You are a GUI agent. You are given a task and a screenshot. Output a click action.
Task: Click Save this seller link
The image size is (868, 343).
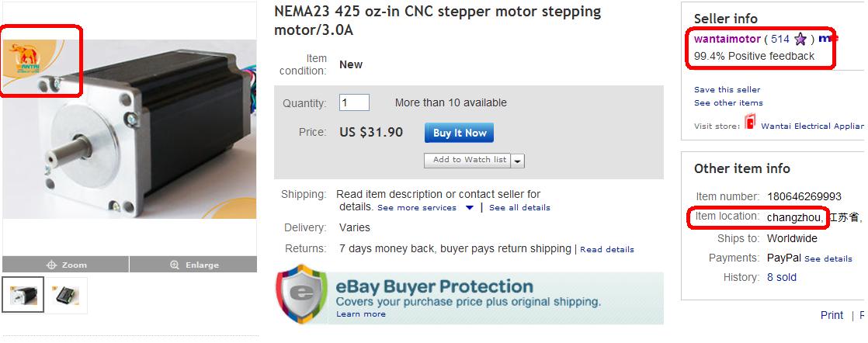[x=727, y=89]
